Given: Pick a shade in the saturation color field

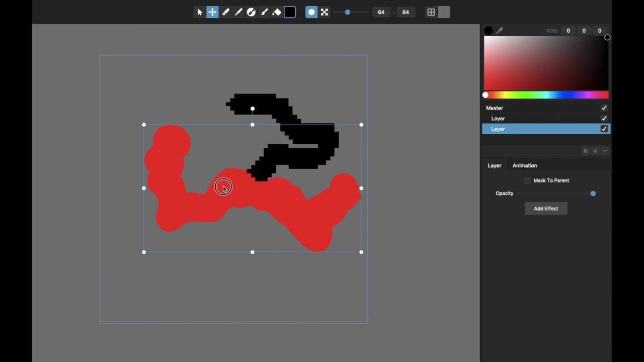Looking at the screenshot, I should click(546, 63).
